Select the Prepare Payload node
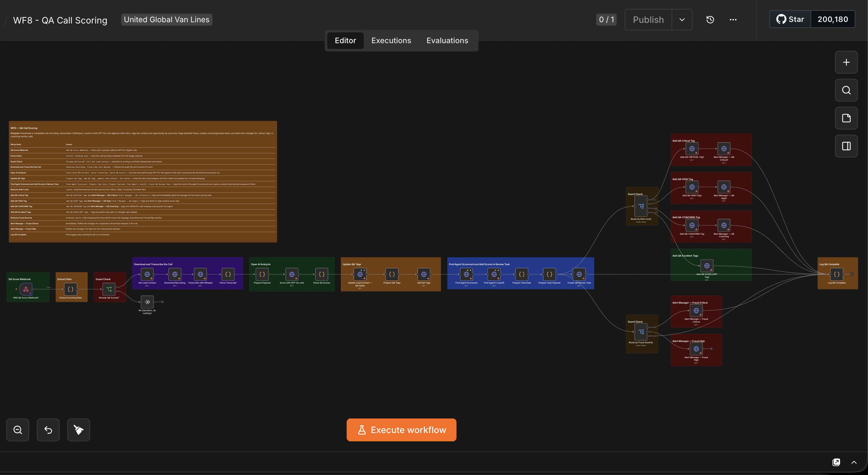Viewport: 868px width, 475px height. (262, 274)
